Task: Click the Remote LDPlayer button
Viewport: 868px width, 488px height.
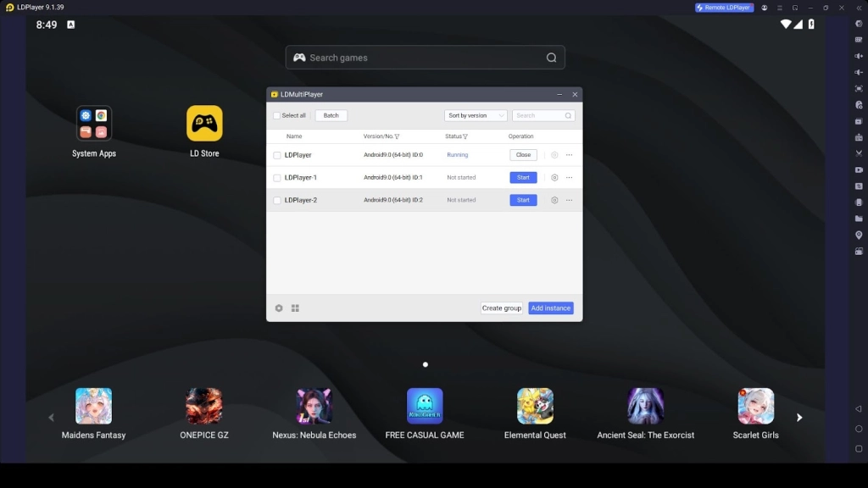Action: pos(724,8)
